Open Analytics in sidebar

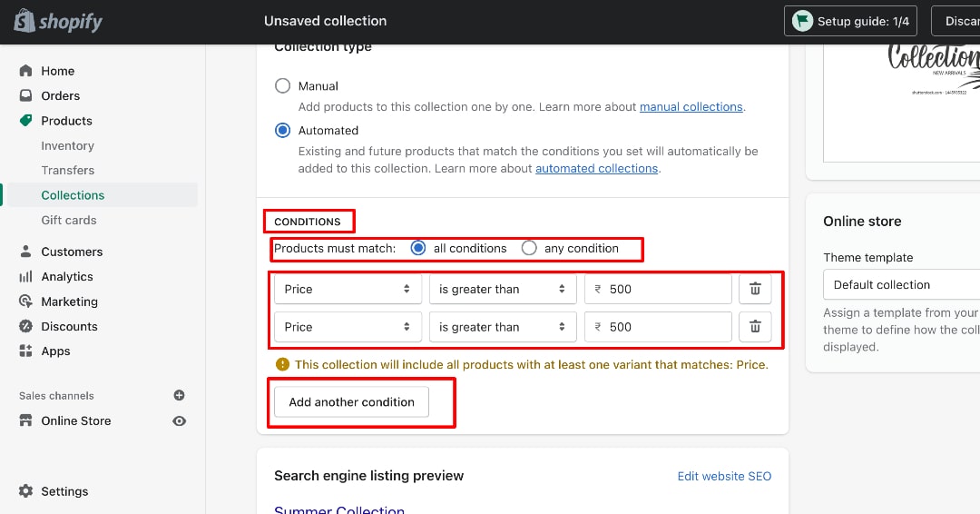67,276
